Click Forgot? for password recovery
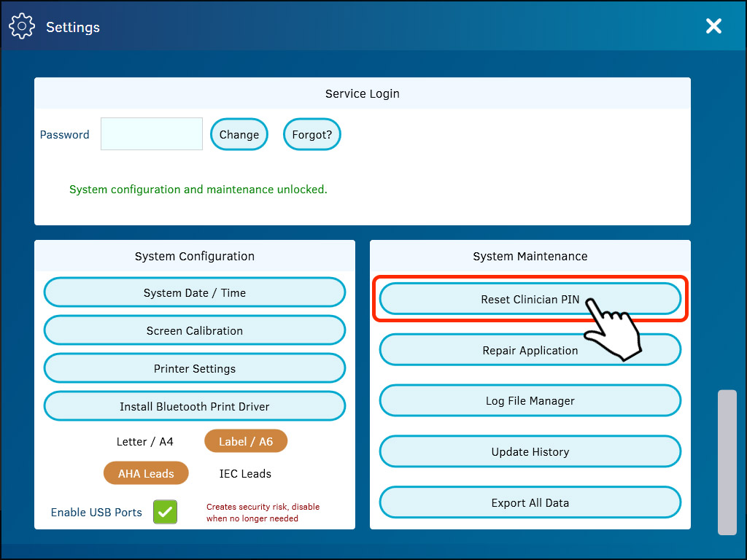Viewport: 747px width, 560px height. [311, 133]
